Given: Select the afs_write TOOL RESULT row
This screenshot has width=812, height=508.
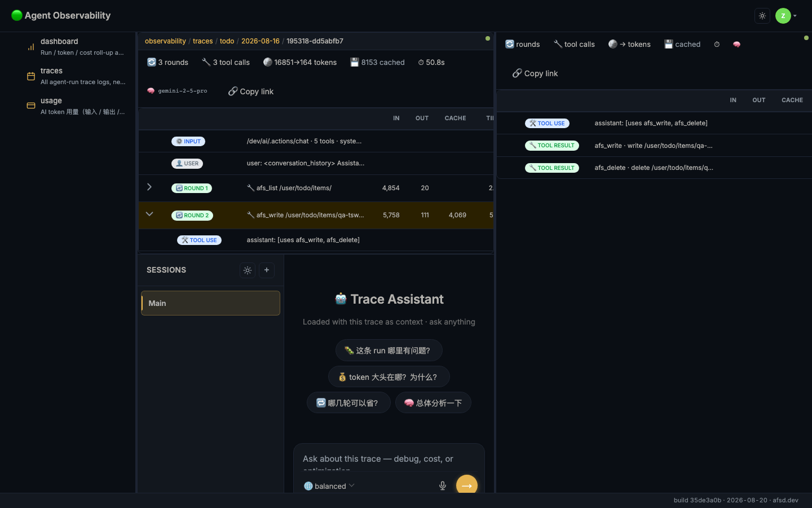Looking at the screenshot, I should [654, 146].
